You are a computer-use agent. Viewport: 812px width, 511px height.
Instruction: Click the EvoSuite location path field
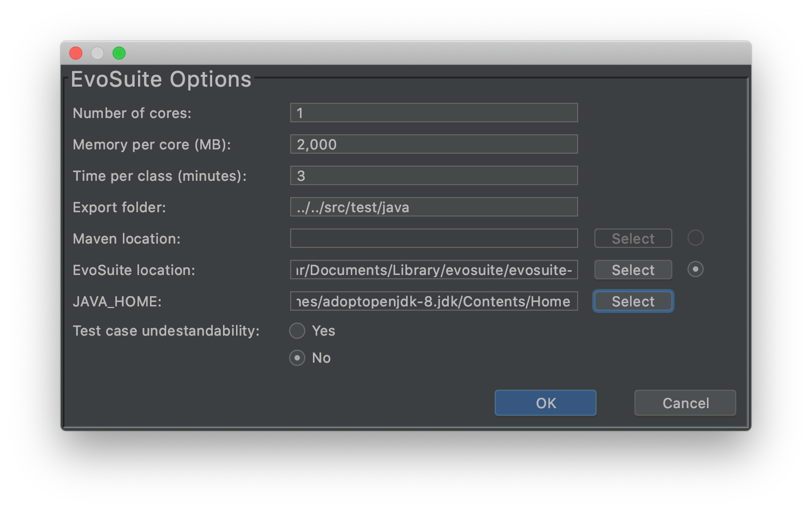coord(434,270)
